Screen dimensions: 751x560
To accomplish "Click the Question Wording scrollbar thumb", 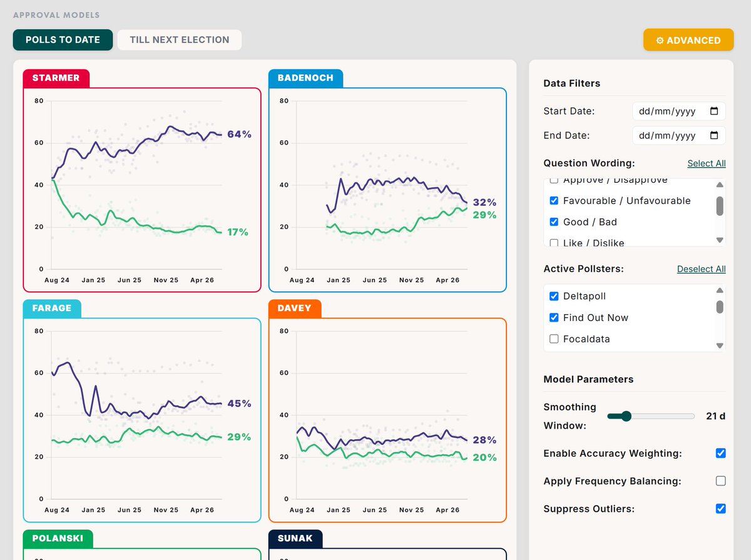I will coord(720,205).
